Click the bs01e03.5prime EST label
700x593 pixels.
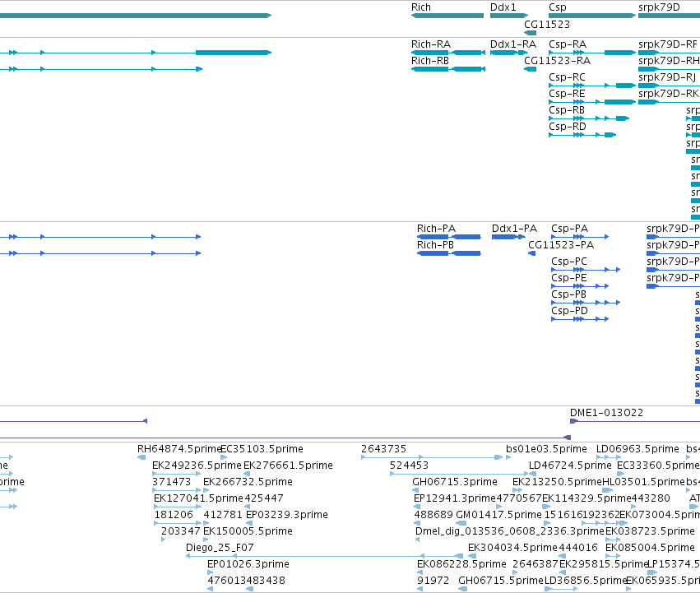(546, 449)
